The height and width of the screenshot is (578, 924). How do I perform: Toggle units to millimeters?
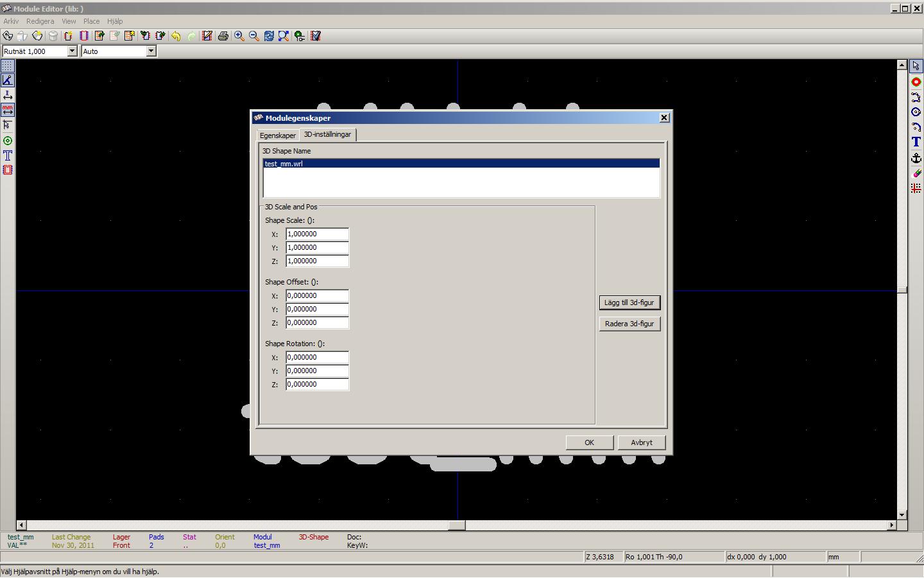[x=7, y=110]
